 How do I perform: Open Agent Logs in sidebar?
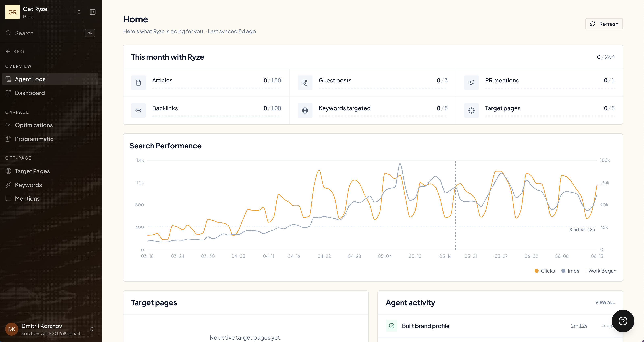pyautogui.click(x=50, y=79)
